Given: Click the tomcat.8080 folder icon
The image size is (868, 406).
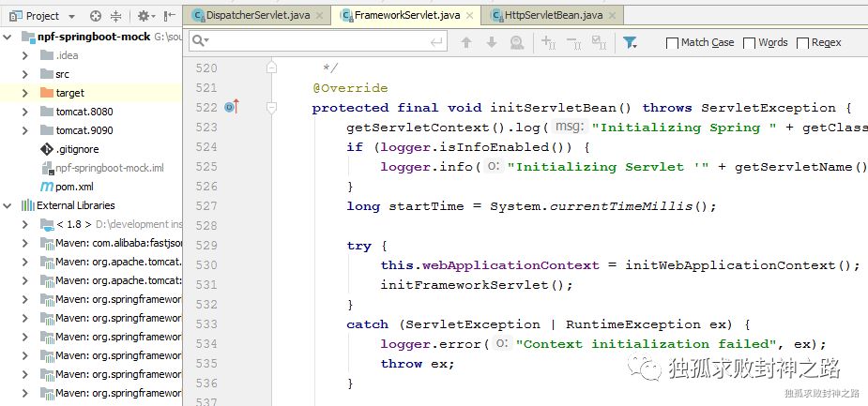Looking at the screenshot, I should pos(47,112).
